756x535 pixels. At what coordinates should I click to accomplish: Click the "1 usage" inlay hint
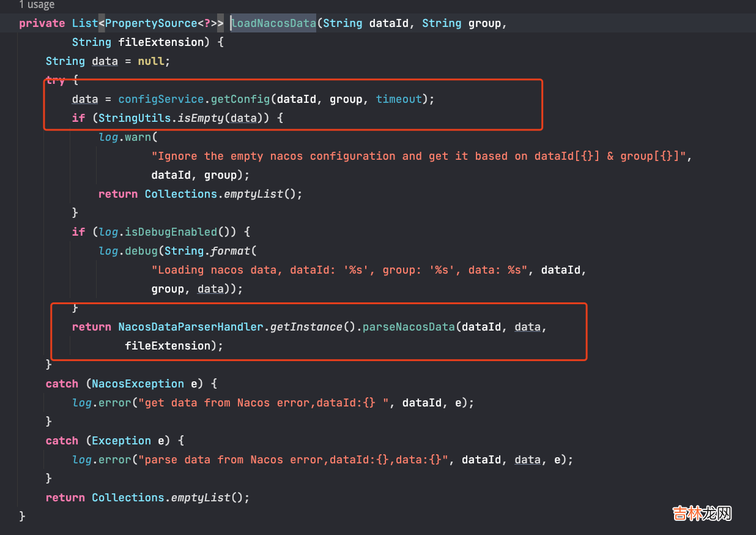click(x=37, y=5)
